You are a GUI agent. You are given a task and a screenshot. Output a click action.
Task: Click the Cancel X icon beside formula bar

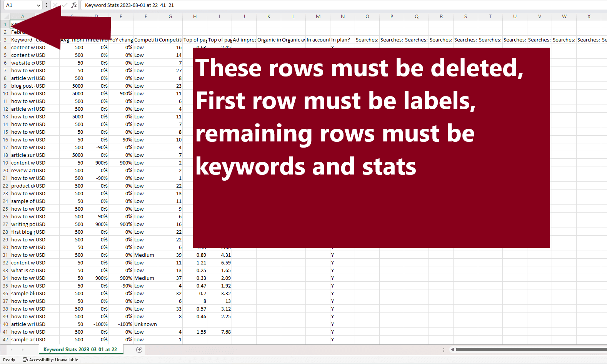55,5
